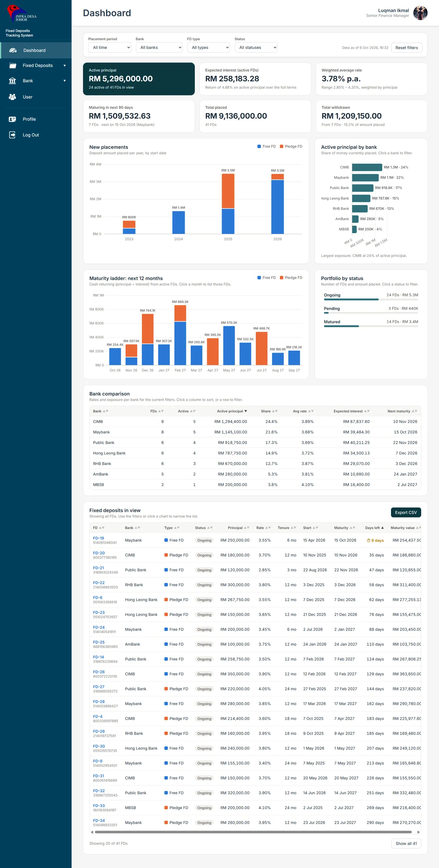Sort fixed deposits by Days left arrow
Image resolution: width=439 pixels, height=868 pixels.
click(382, 528)
